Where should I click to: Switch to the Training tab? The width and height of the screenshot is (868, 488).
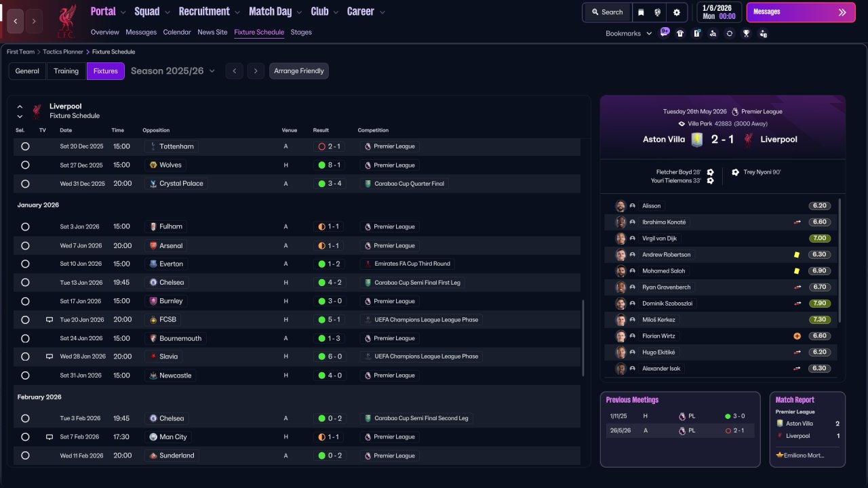(x=66, y=71)
